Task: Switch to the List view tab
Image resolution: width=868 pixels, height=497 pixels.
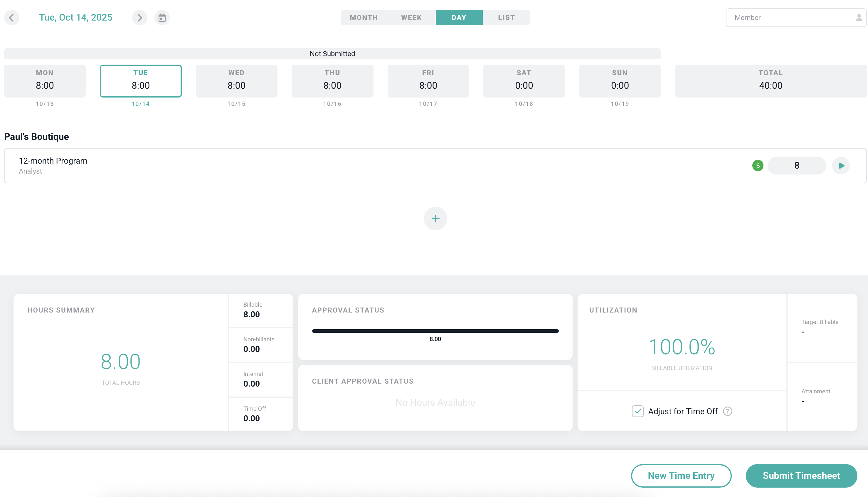Action: coord(506,17)
